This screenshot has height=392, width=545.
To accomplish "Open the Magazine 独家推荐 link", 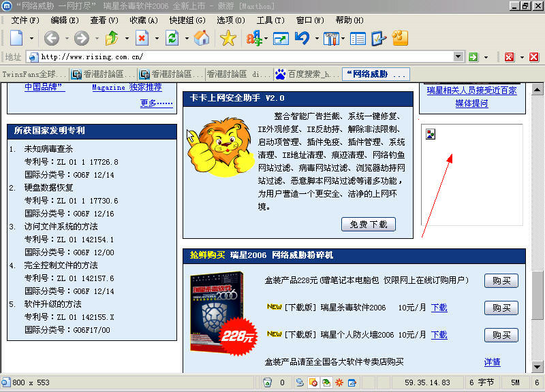I will (127, 87).
